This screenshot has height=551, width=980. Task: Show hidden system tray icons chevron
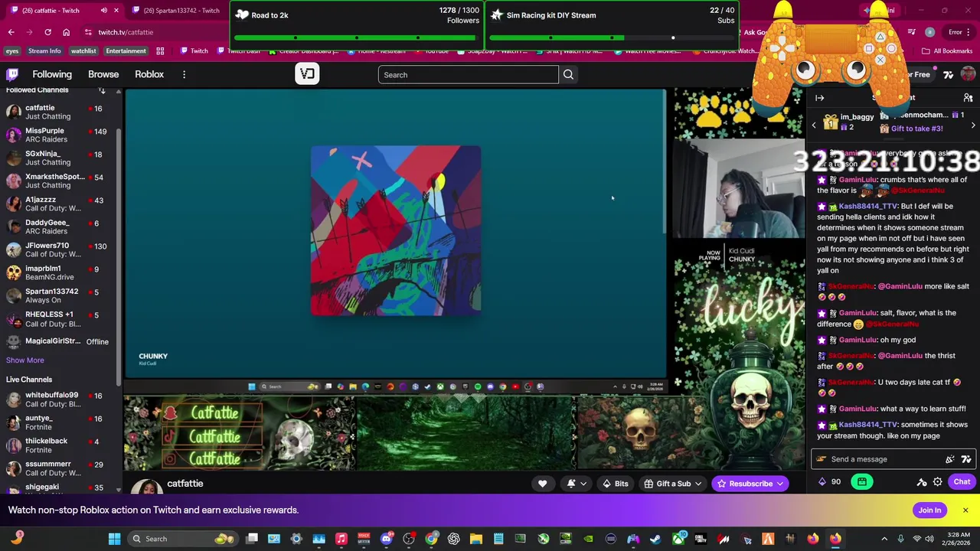click(x=884, y=539)
